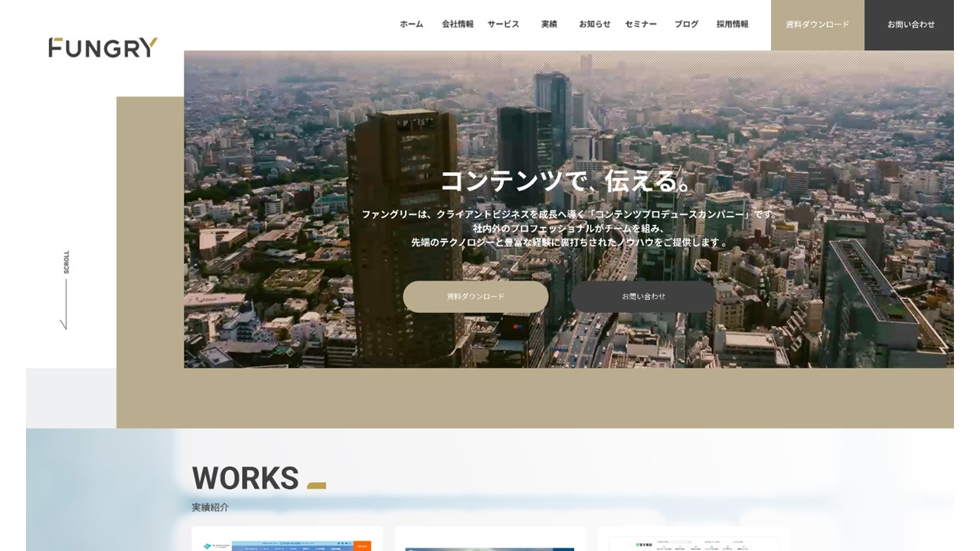Click the 資料ダウンロード header button
Screen dimensions: 980x551
[x=815, y=24]
